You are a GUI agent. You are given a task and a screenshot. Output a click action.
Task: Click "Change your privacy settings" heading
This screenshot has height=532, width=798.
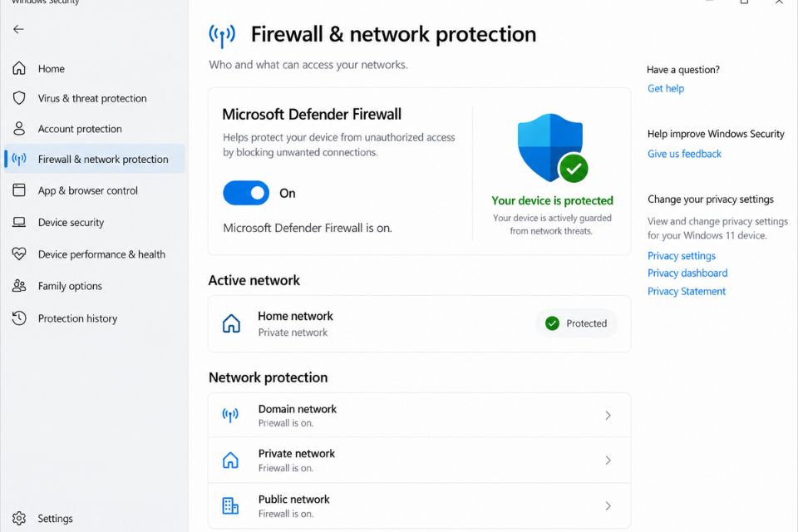(x=711, y=199)
